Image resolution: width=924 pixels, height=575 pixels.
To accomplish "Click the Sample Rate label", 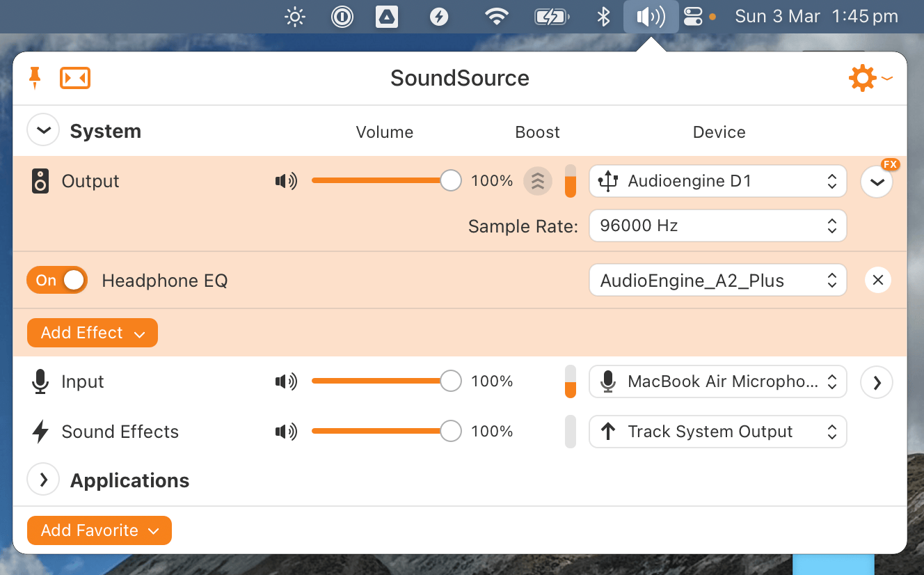I will click(x=523, y=226).
